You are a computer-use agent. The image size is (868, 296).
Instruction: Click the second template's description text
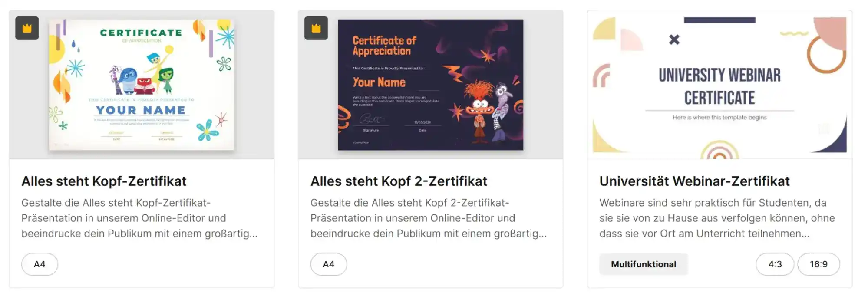click(429, 218)
